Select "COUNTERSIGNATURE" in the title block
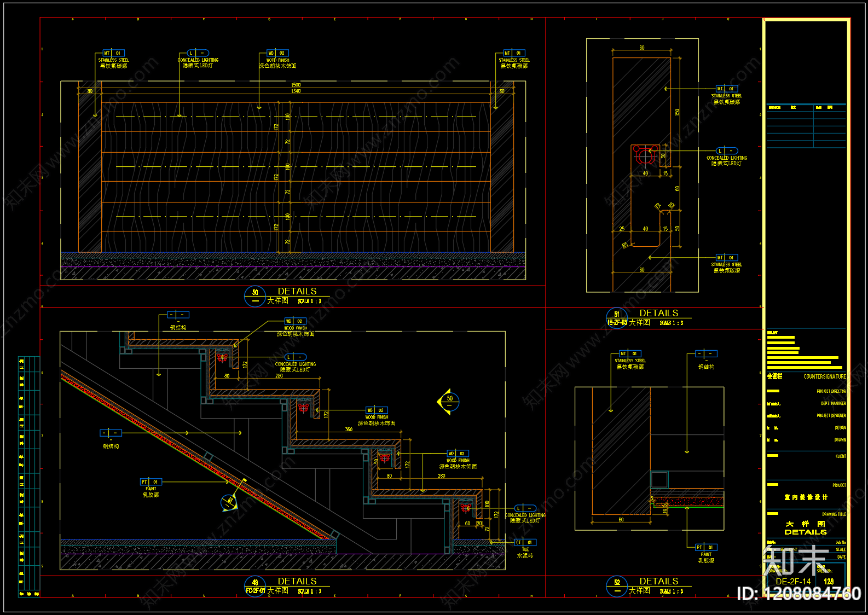Viewport: 868px width, 615px height. [825, 376]
